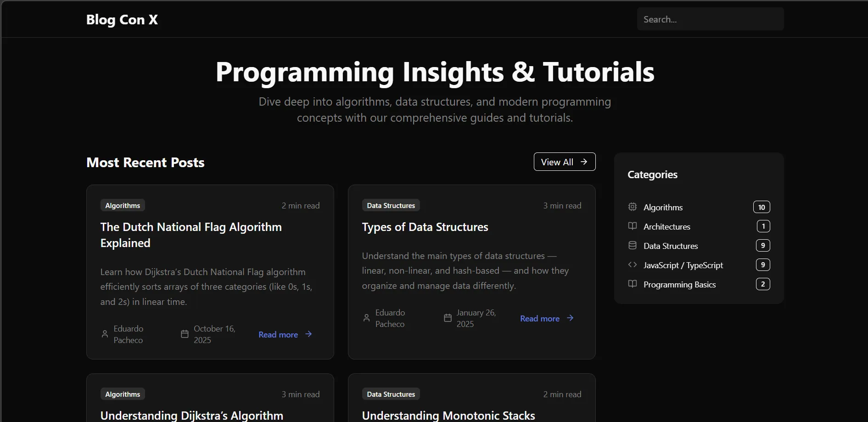The image size is (868, 422).
Task: Go to Blog Con X home logo
Action: click(x=122, y=20)
